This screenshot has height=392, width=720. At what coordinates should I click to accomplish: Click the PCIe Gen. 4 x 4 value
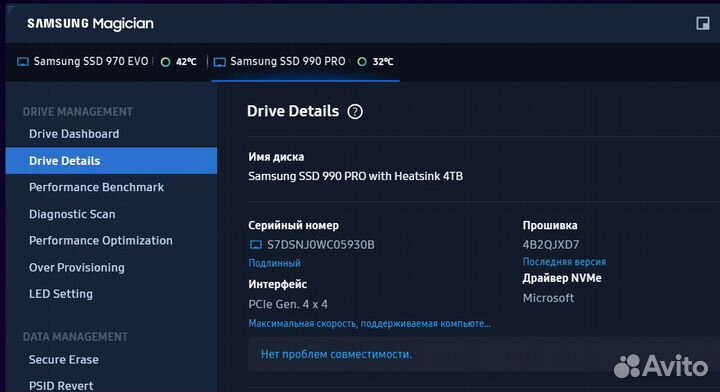coord(288,304)
